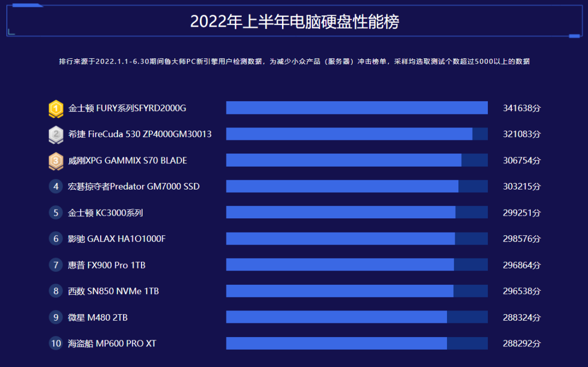Click the rank 5 number badge
This screenshot has height=367, width=588.
(x=56, y=212)
